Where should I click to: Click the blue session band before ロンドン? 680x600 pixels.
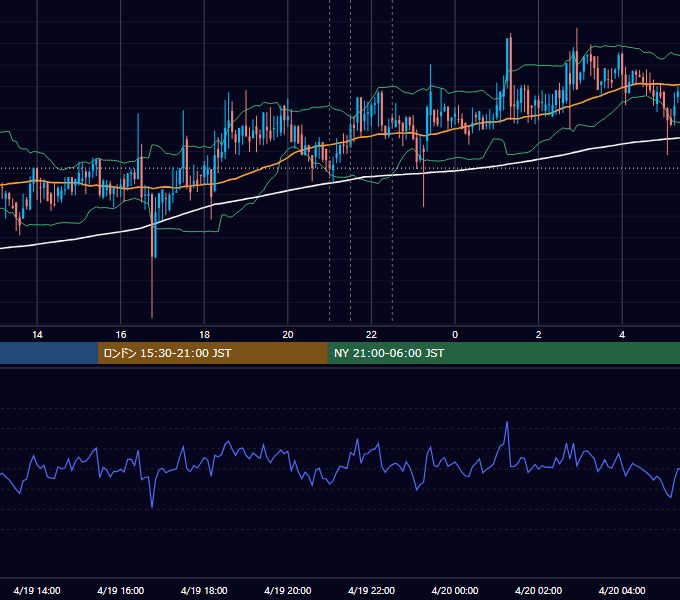(x=49, y=353)
